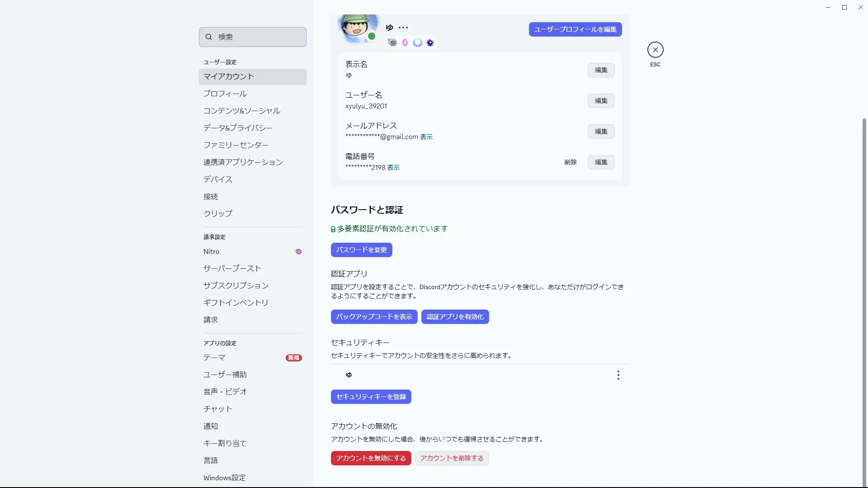Open the three-dot menu beside the username
The height and width of the screenshot is (488, 868).
(403, 28)
